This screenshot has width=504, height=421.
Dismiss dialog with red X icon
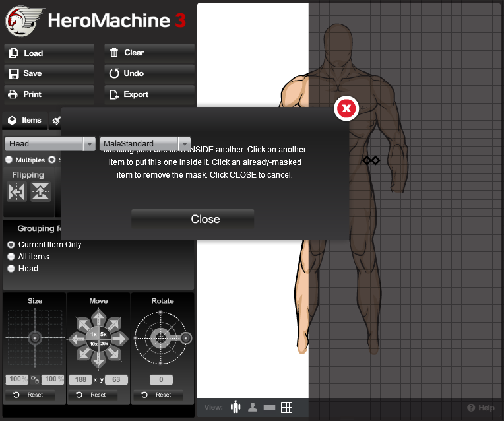point(346,108)
